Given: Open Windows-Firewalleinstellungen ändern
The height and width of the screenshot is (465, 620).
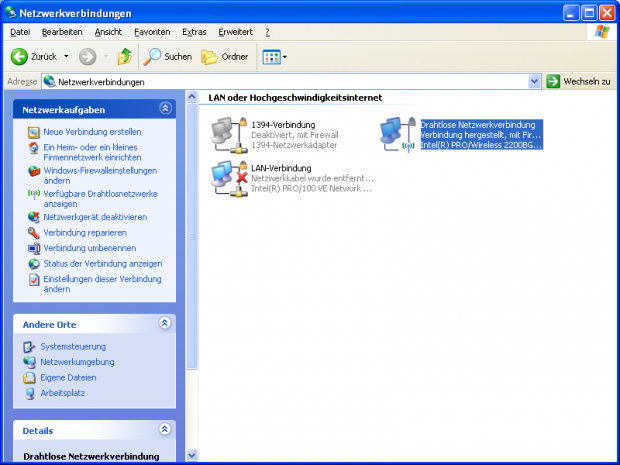Looking at the screenshot, I should point(100,176).
